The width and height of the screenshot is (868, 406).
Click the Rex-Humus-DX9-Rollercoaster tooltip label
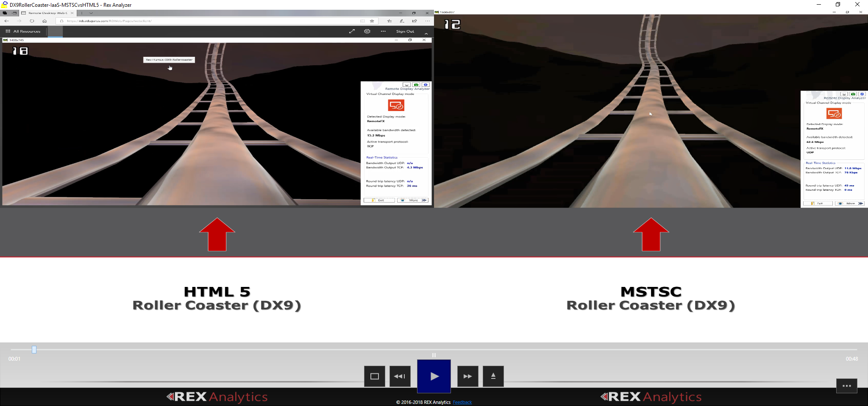pos(169,60)
